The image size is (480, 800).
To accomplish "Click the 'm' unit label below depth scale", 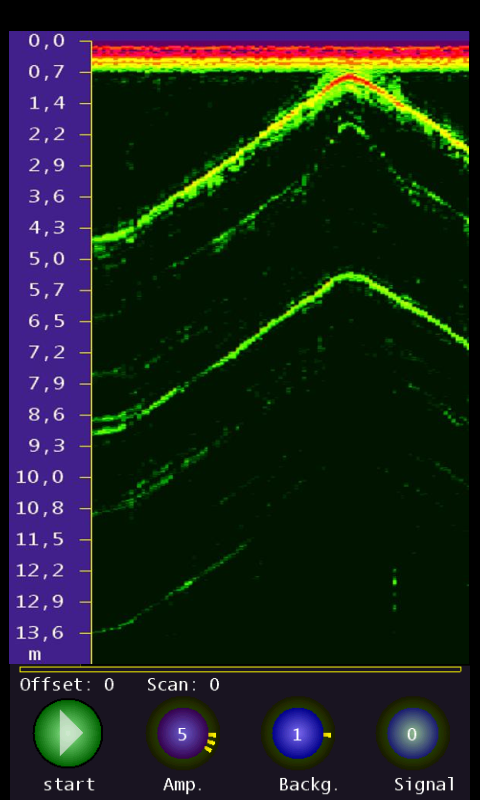I will pyautogui.click(x=34, y=655).
